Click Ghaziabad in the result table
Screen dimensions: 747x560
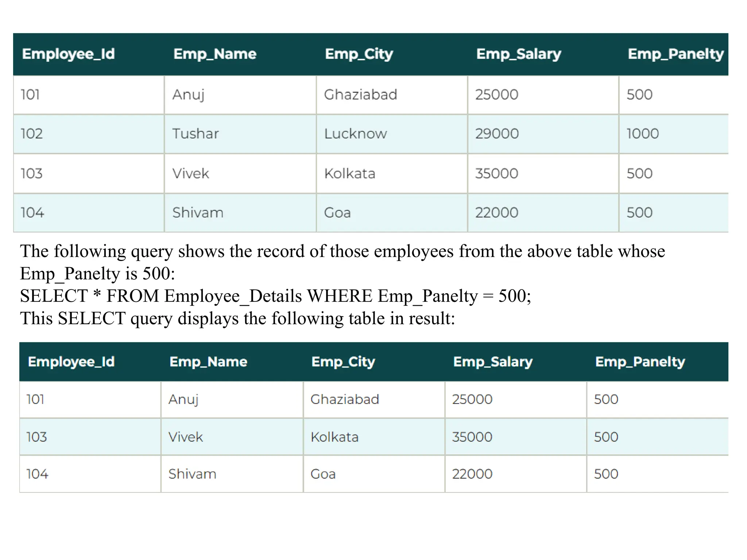coord(345,399)
